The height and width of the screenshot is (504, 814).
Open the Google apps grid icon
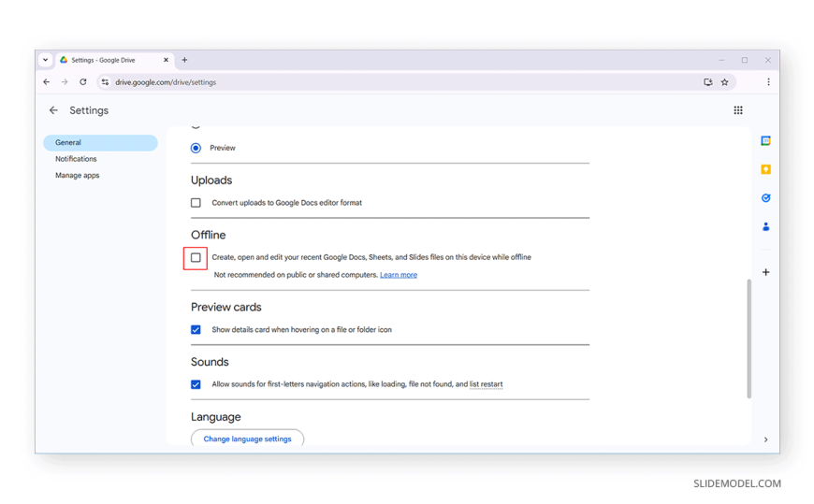pos(737,110)
